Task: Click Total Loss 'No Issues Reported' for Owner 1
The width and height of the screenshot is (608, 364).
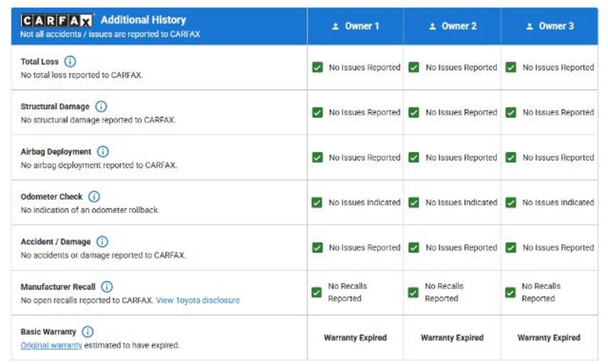Action: [x=365, y=68]
